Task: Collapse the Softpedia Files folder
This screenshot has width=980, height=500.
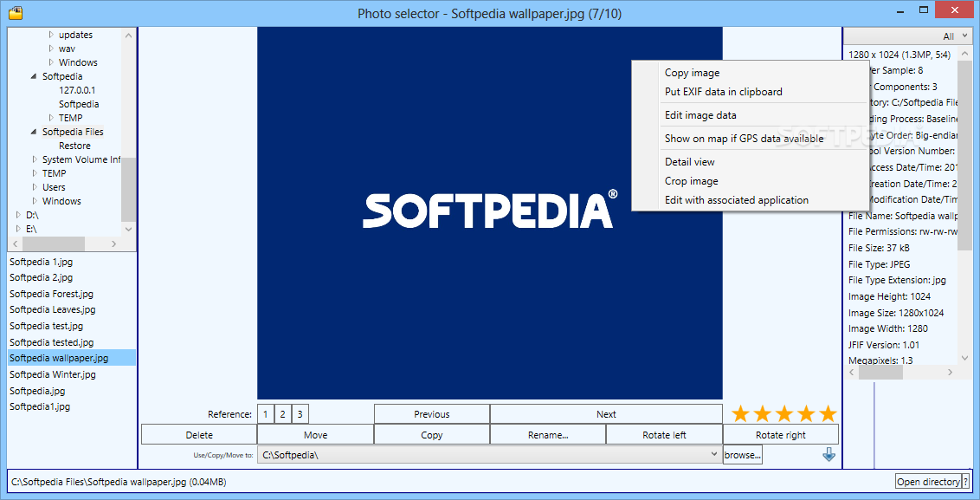Action: click(x=35, y=132)
